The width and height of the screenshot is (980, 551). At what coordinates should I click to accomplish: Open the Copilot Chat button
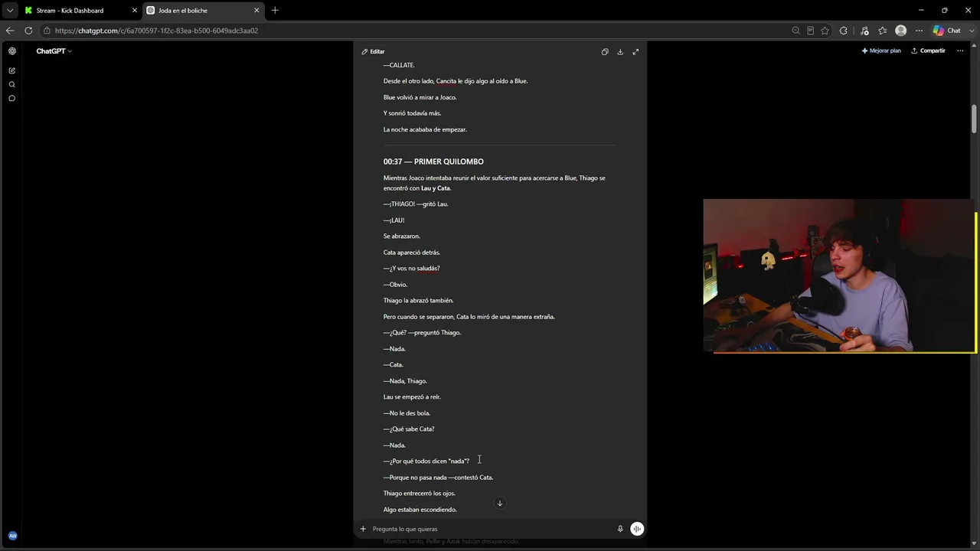coord(946,31)
